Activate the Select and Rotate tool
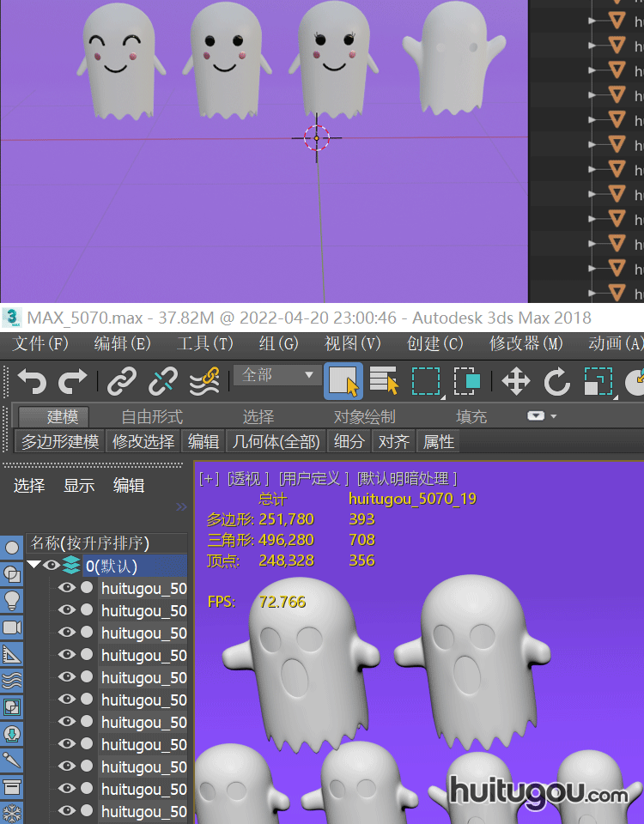The image size is (644, 824). [556, 381]
